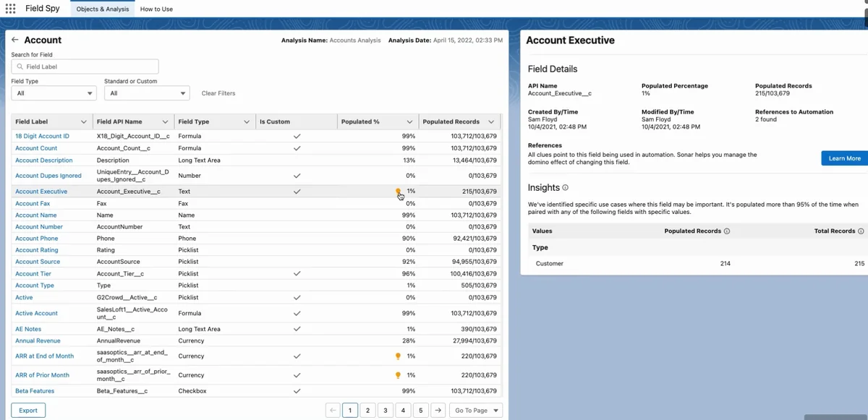868x420 pixels.
Task: Go to next page with right arrow
Action: tap(438, 411)
